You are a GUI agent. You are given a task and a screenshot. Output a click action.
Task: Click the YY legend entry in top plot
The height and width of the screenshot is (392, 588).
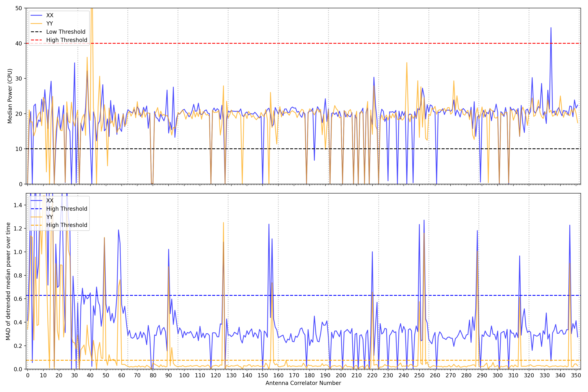click(50, 24)
